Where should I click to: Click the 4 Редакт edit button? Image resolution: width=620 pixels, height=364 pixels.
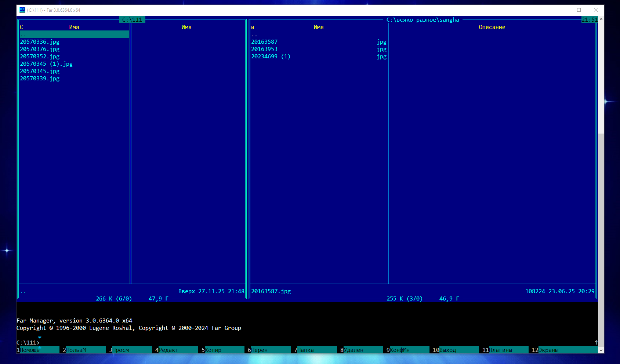pyautogui.click(x=177, y=350)
